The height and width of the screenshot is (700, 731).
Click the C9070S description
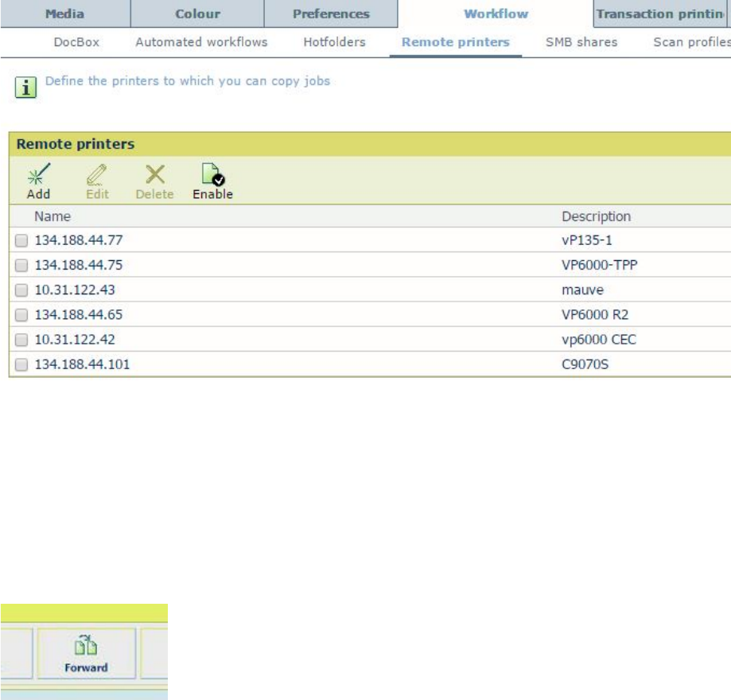(x=585, y=364)
